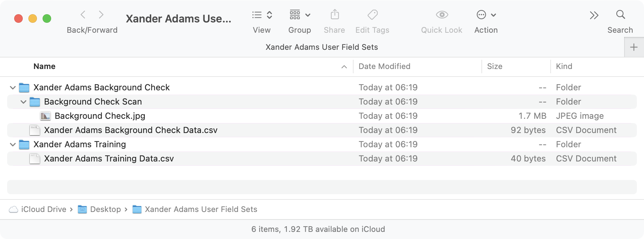Open the View list options

pyautogui.click(x=262, y=15)
